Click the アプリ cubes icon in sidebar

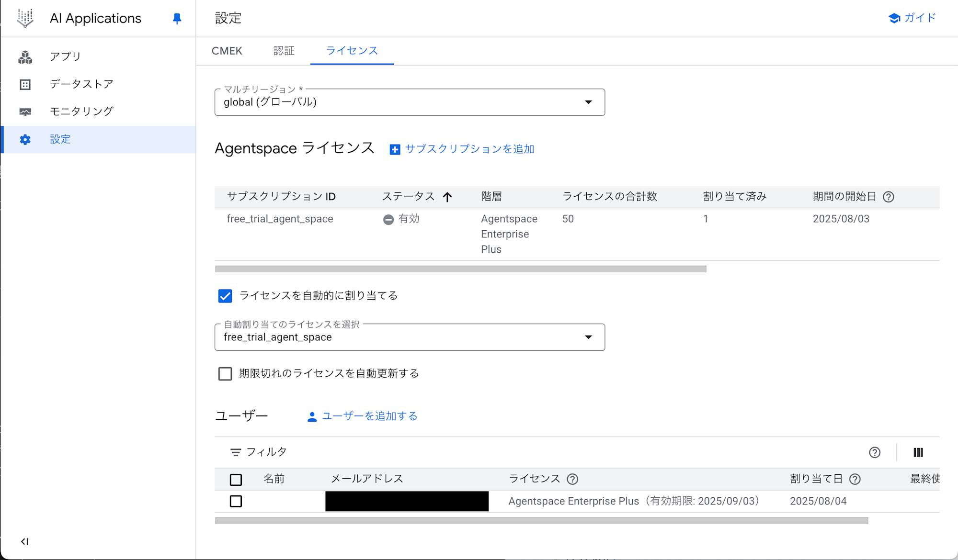click(x=25, y=57)
